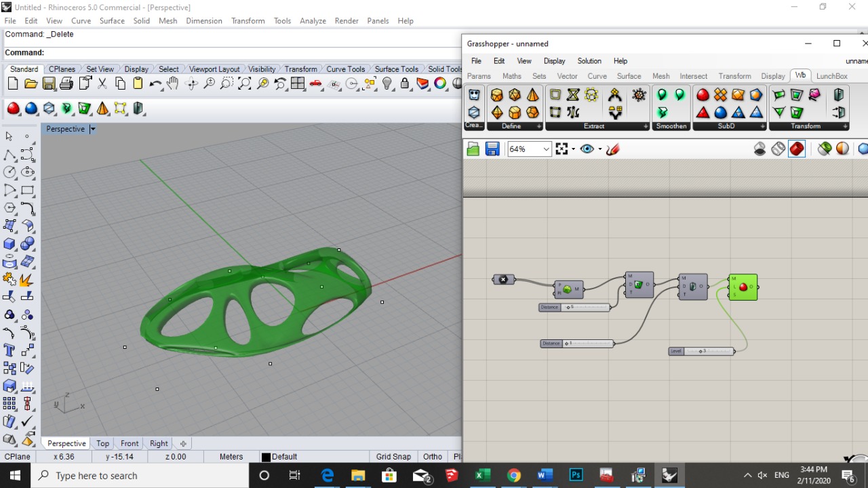Click the Text object tool in left sidebar
Viewport: 868px width, 488px height.
[9, 350]
